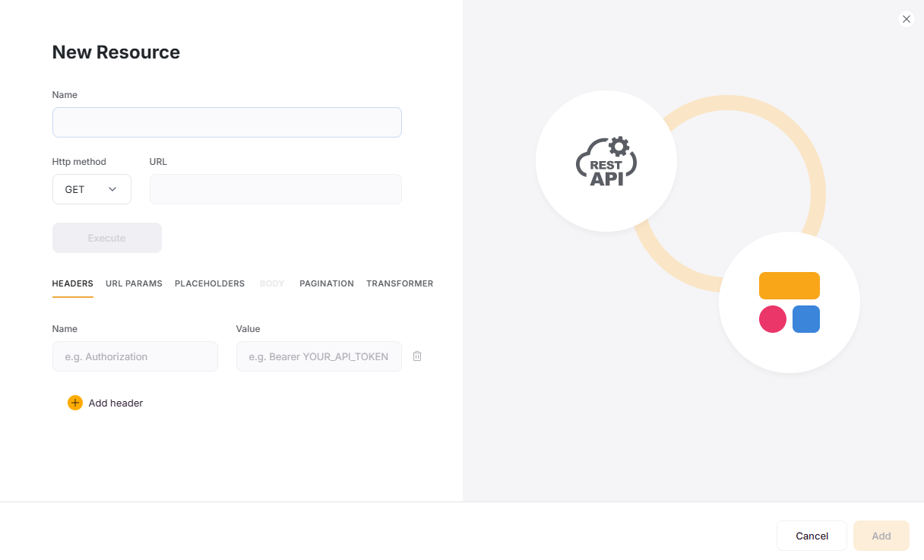924x560 pixels.
Task: Go to the PAGINATION tab
Action: (327, 283)
